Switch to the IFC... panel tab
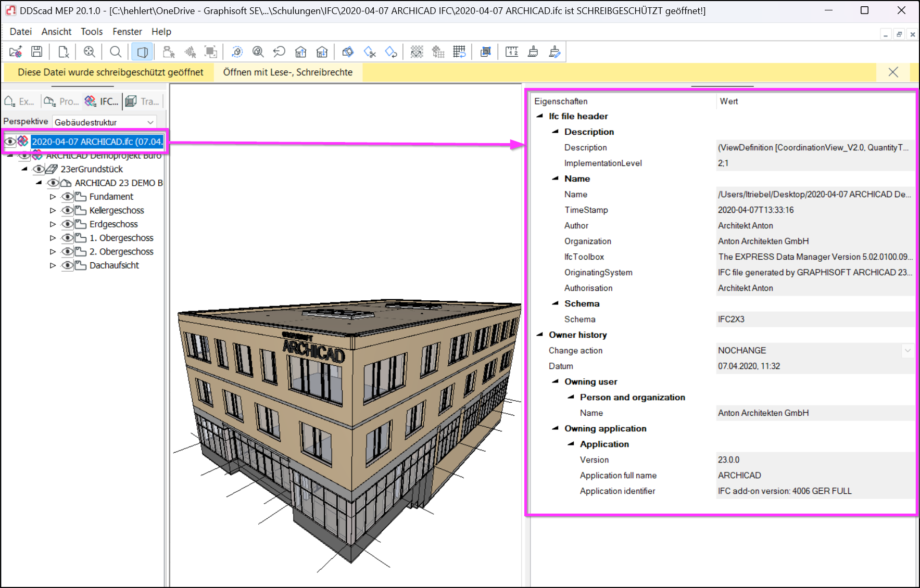Image resolution: width=920 pixels, height=588 pixels. click(x=102, y=101)
